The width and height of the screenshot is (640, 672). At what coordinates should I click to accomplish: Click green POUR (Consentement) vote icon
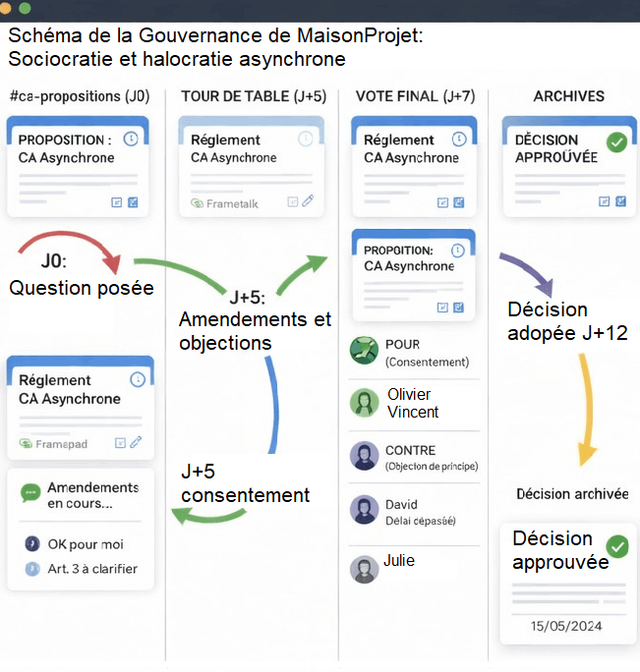365,352
